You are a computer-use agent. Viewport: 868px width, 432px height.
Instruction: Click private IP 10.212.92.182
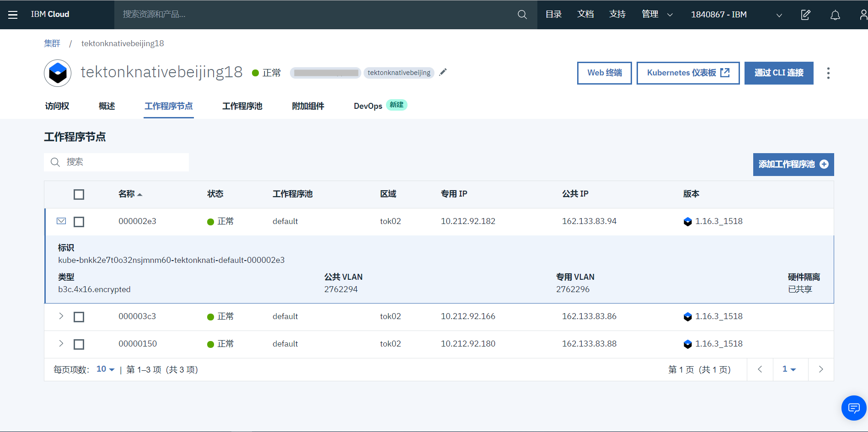(468, 221)
